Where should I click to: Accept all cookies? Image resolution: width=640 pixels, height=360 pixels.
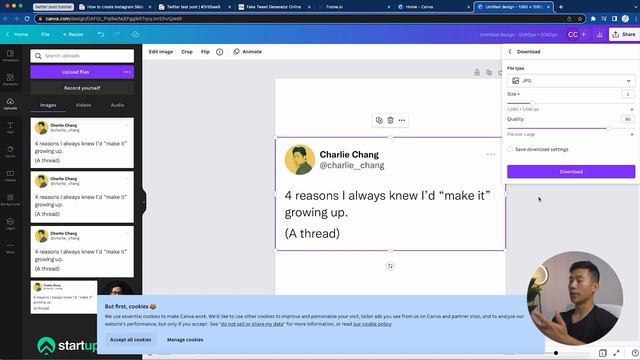[130, 340]
